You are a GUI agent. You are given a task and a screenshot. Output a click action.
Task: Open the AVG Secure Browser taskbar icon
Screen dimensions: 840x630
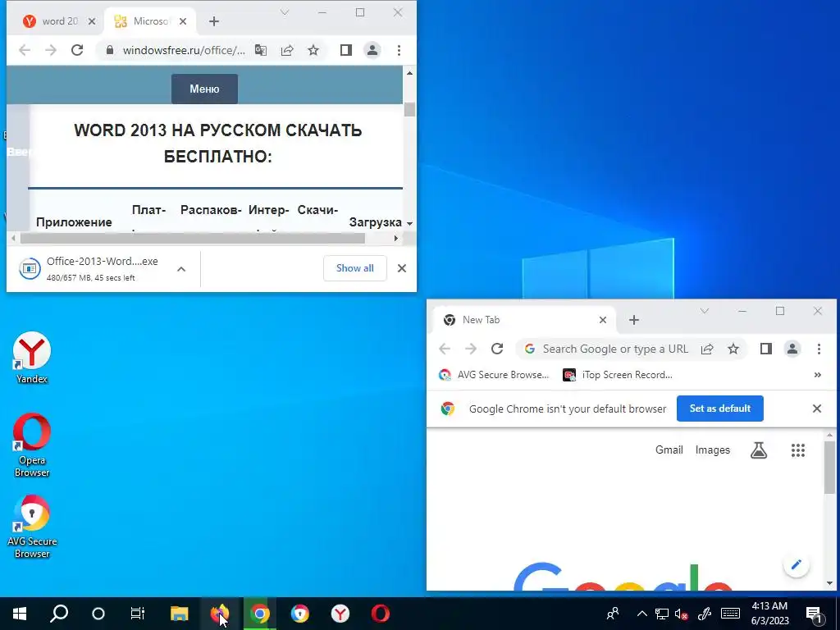(x=300, y=614)
